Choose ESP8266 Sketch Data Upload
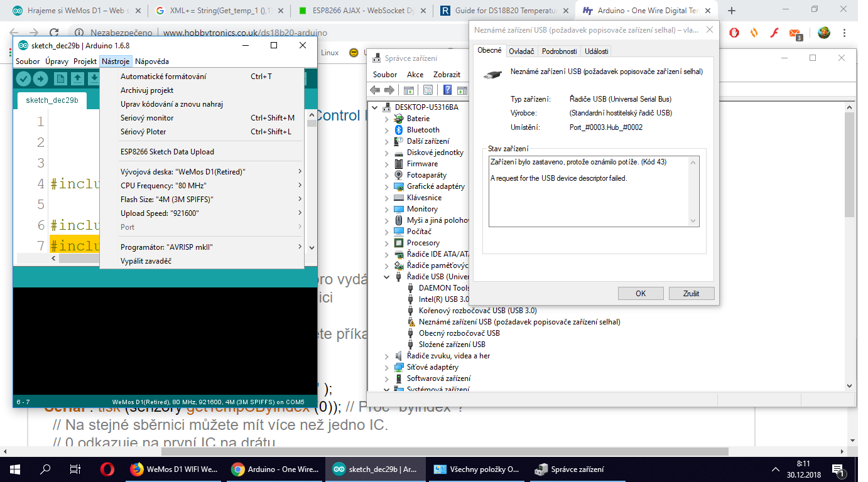The width and height of the screenshot is (868, 482). pyautogui.click(x=167, y=152)
